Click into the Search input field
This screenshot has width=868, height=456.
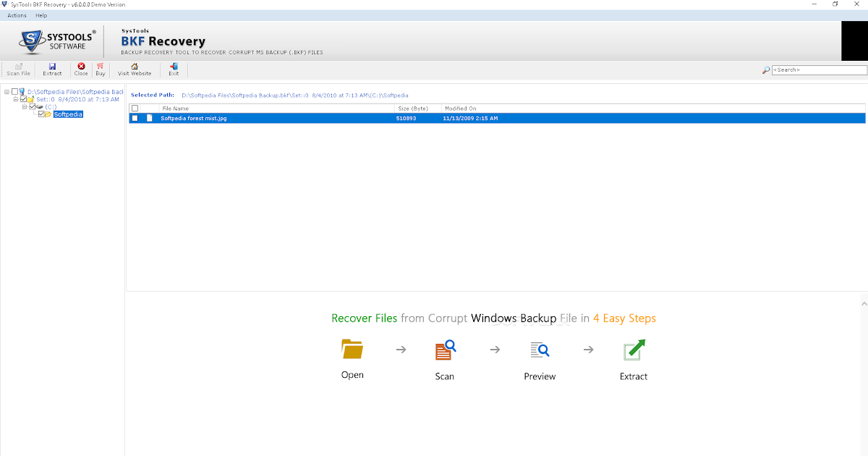pyautogui.click(x=819, y=70)
